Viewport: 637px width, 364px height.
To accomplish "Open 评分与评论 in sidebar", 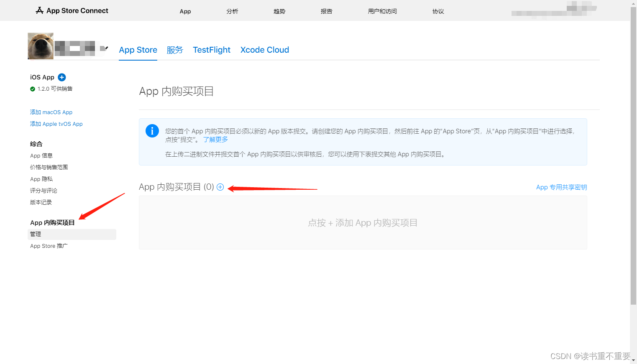I will (x=43, y=191).
